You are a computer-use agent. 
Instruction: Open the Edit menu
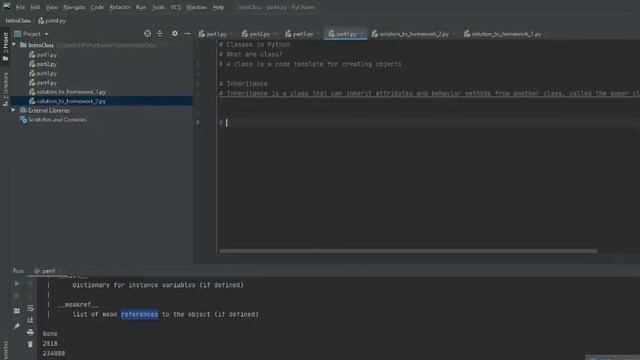tap(35, 7)
